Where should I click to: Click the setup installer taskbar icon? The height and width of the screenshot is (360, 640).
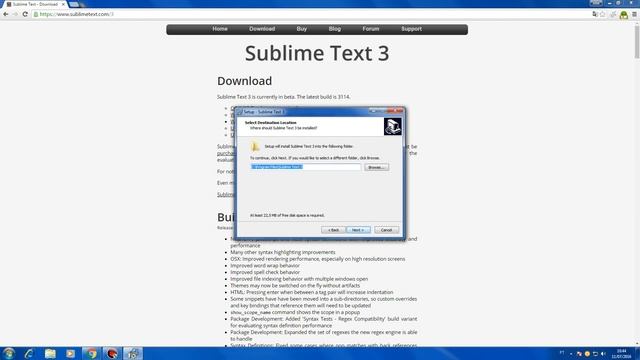coord(133,353)
